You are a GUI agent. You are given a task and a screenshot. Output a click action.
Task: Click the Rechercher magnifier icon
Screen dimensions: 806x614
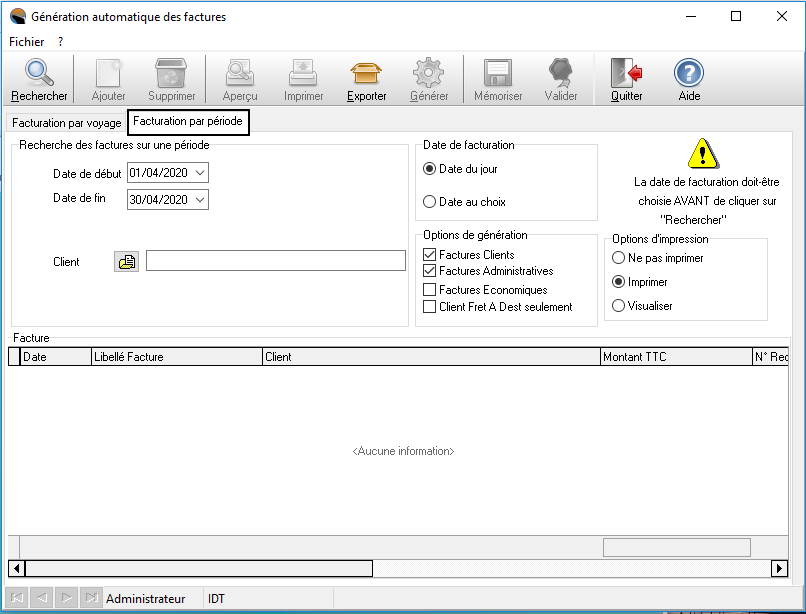[39, 74]
